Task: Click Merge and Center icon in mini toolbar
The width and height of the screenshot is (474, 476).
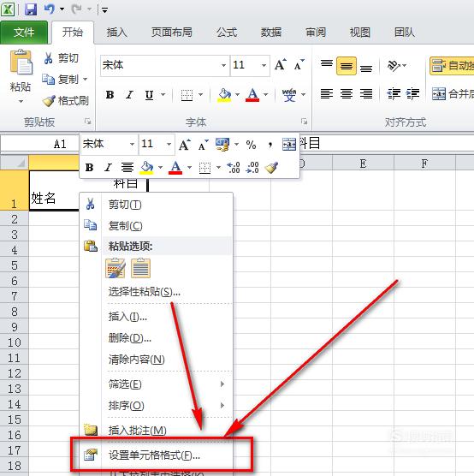Action: tap(289, 145)
